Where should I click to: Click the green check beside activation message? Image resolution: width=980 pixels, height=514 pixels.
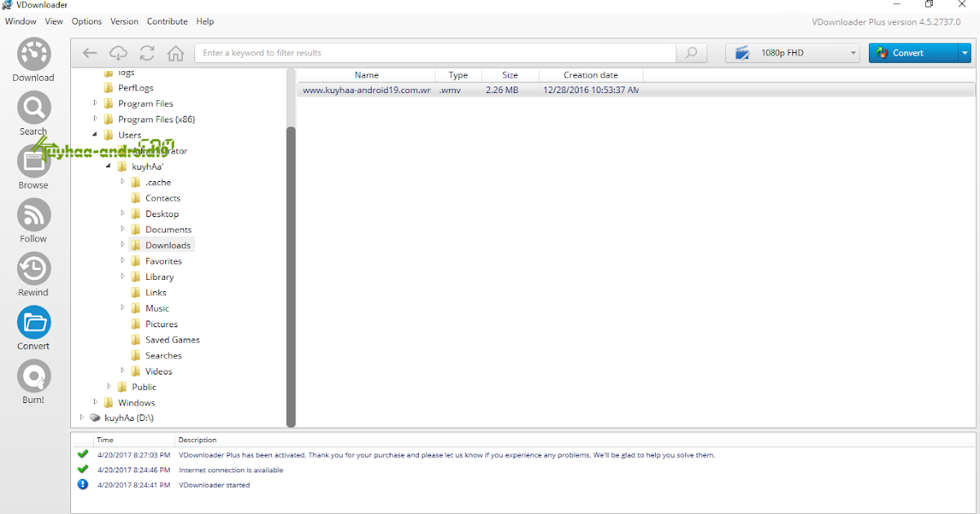82,454
